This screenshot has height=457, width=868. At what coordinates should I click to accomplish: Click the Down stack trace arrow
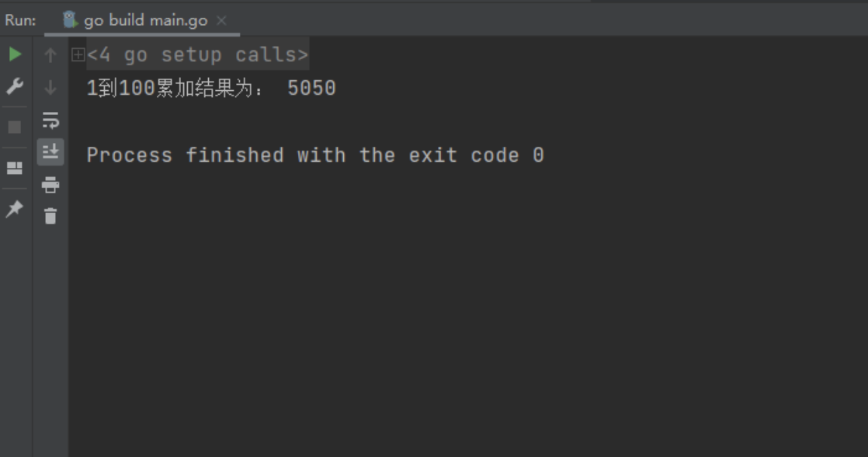pos(50,88)
